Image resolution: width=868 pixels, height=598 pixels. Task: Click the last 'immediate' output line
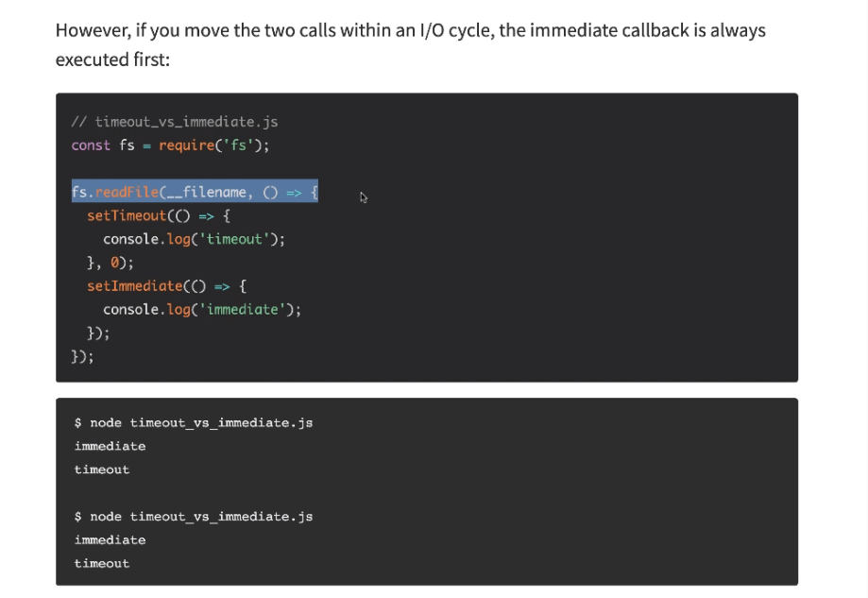[x=111, y=539]
